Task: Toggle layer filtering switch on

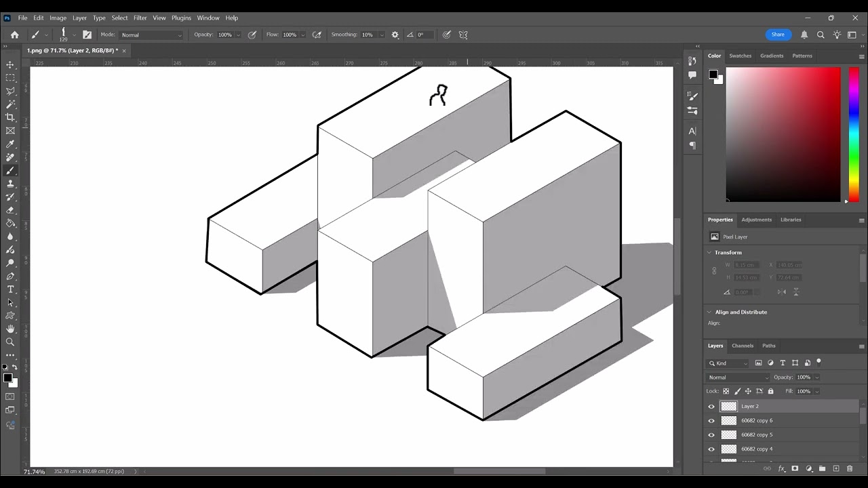Action: point(818,362)
